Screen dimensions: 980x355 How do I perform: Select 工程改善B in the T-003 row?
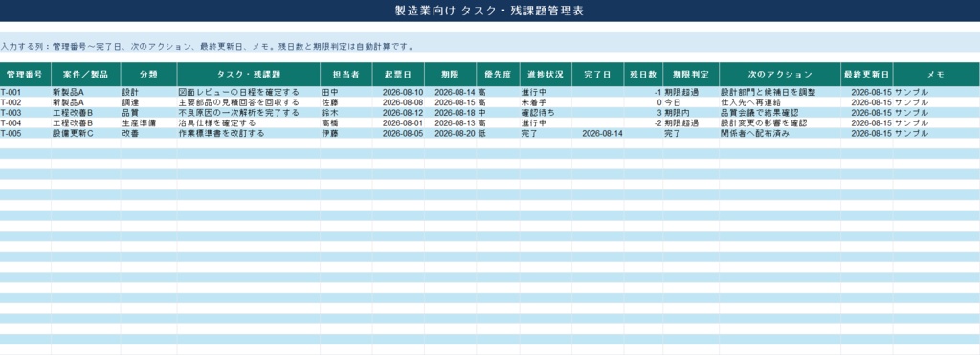[85, 113]
